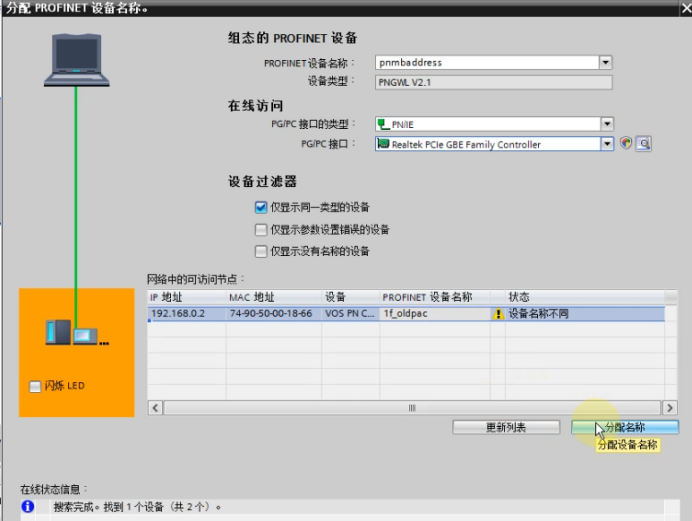Enable 仅显示参数设置错误的设备 checkbox
This screenshot has width=692, height=521.
pyautogui.click(x=261, y=229)
